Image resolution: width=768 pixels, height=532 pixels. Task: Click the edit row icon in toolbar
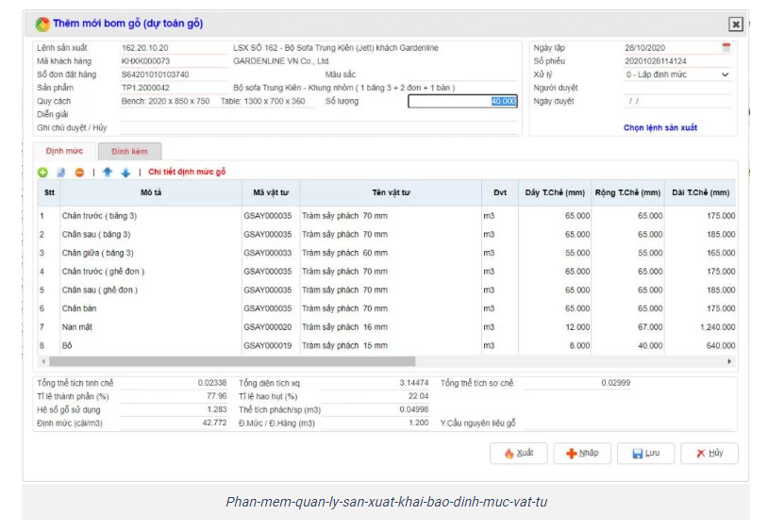click(x=60, y=173)
